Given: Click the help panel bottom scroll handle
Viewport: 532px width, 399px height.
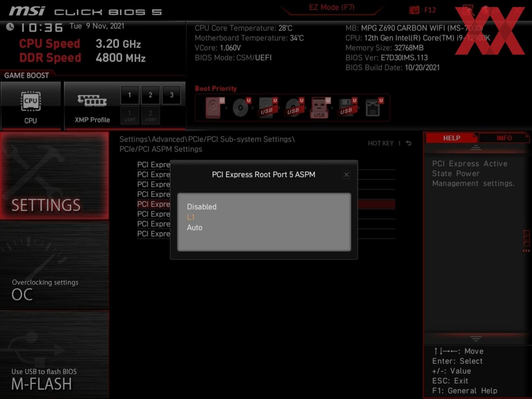Looking at the screenshot, I should point(476,338).
